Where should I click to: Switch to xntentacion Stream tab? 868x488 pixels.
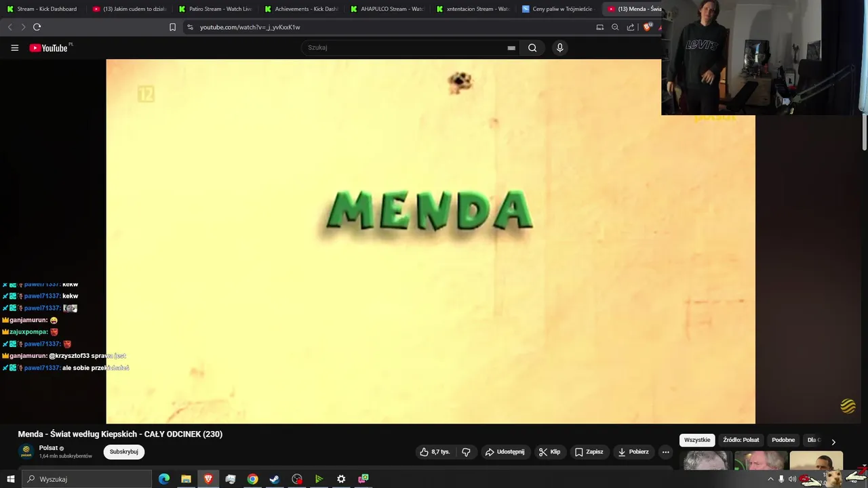pyautogui.click(x=473, y=9)
